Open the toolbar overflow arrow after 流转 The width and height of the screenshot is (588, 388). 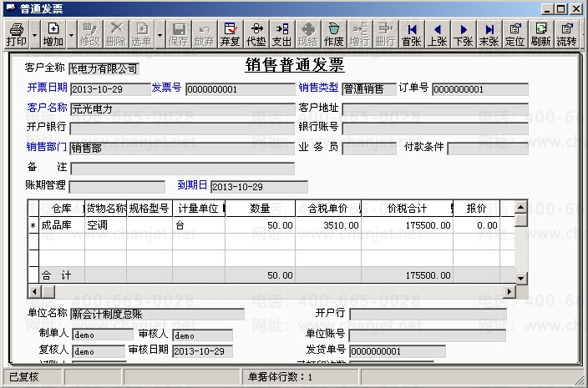tap(583, 34)
